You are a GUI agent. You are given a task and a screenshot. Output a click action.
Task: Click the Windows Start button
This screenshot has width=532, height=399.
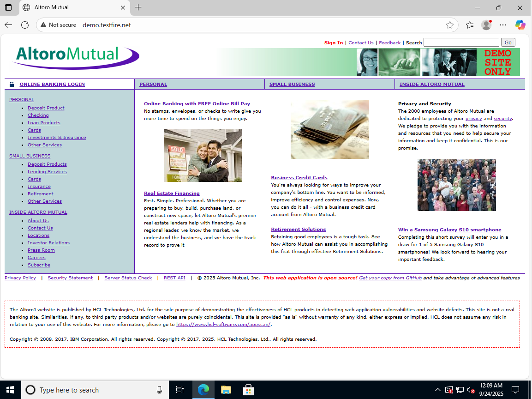tap(10, 390)
